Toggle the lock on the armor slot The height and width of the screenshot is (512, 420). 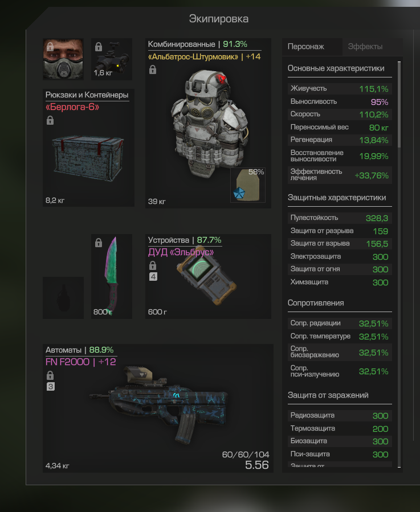coord(153,69)
